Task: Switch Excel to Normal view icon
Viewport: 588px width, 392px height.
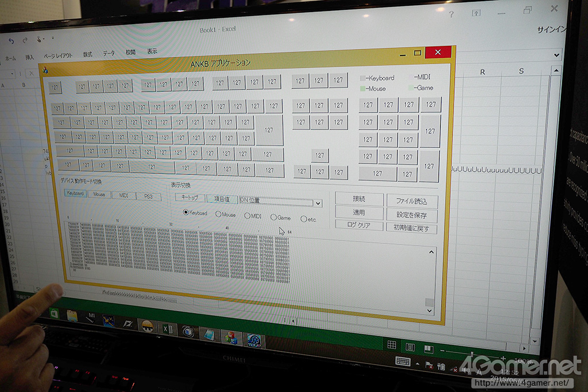Action: pos(392,345)
